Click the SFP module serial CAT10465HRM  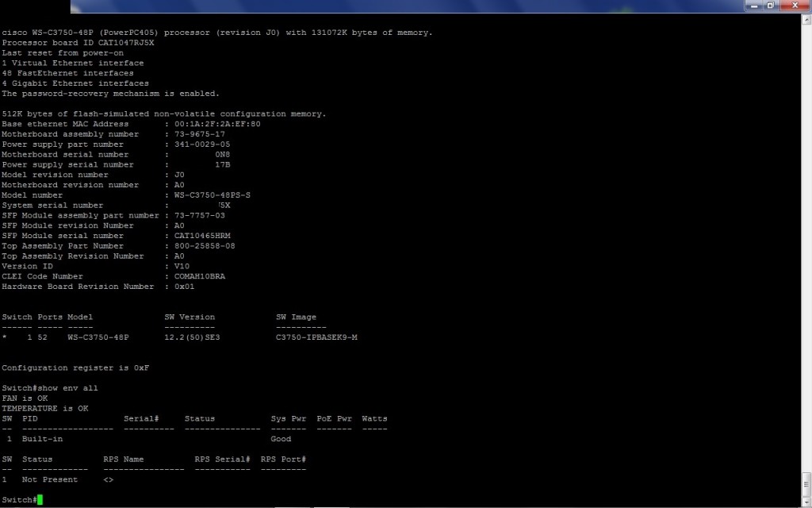(x=202, y=236)
